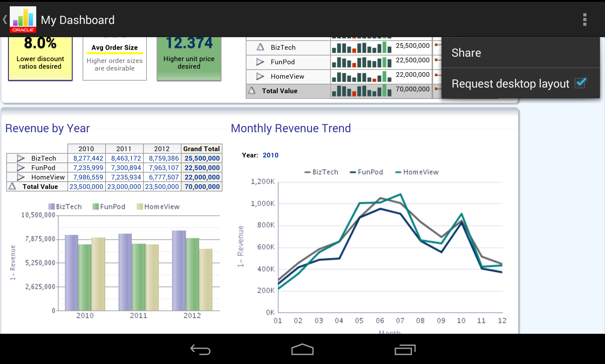Screen dimensions: 605x364
Task: Tap the 2010 BizTech bar in chart
Action: 72,273
